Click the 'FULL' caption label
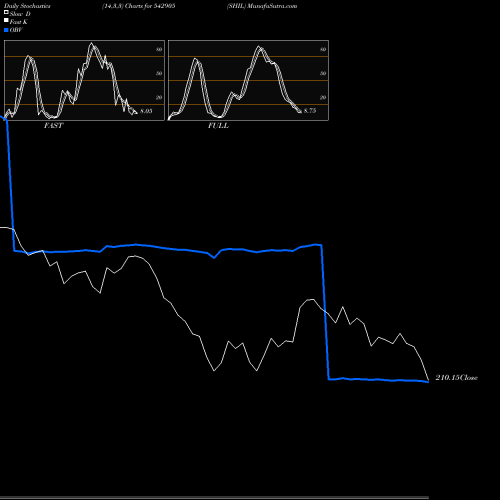 click(218, 126)
